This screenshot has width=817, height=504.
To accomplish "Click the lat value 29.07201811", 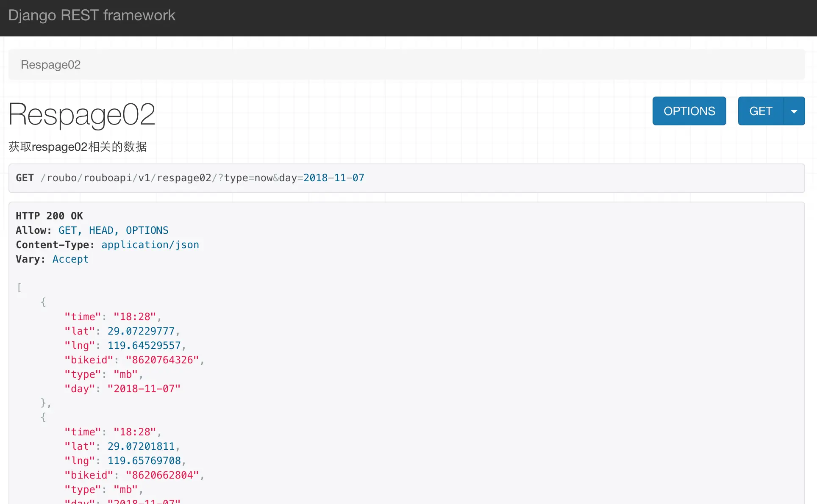I will pos(141,446).
